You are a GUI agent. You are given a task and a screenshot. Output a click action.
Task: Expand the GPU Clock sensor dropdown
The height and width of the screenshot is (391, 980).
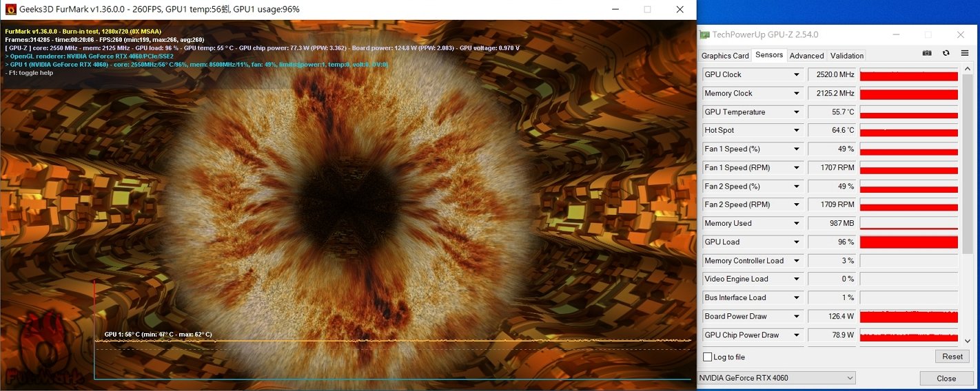tap(797, 74)
